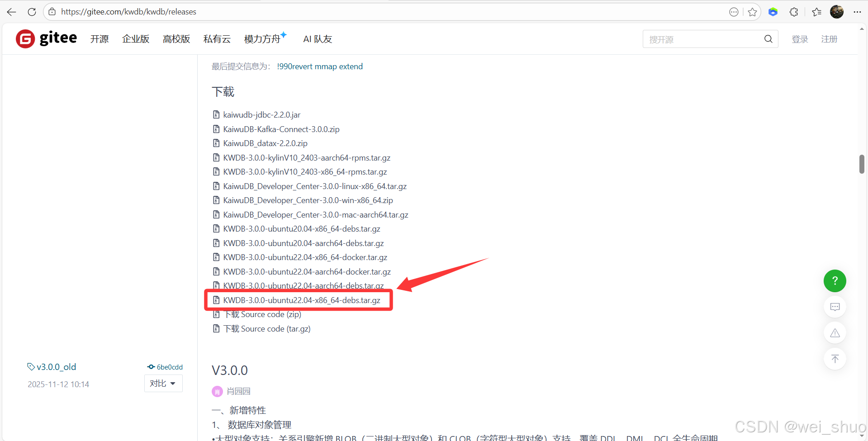
Task: Open the 高校版 menu
Action: pos(176,39)
